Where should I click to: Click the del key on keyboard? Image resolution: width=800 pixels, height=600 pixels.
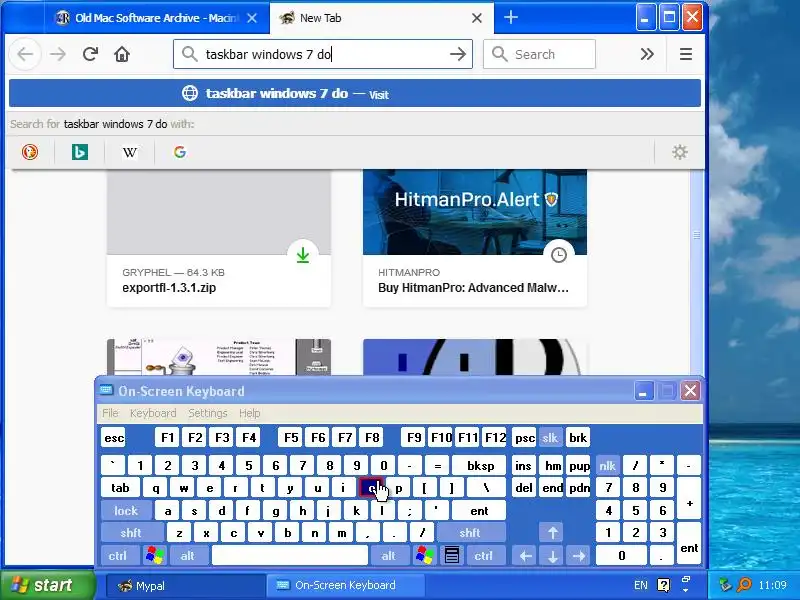coord(524,488)
